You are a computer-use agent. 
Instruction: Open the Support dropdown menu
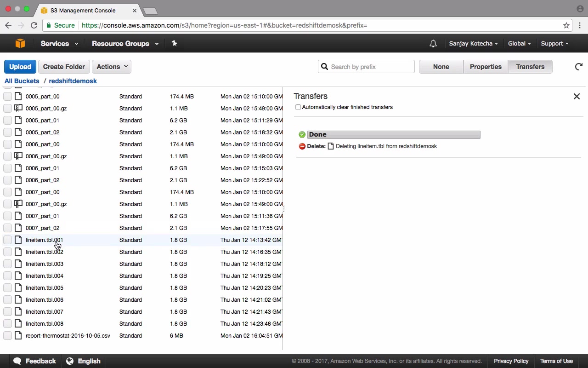(554, 44)
